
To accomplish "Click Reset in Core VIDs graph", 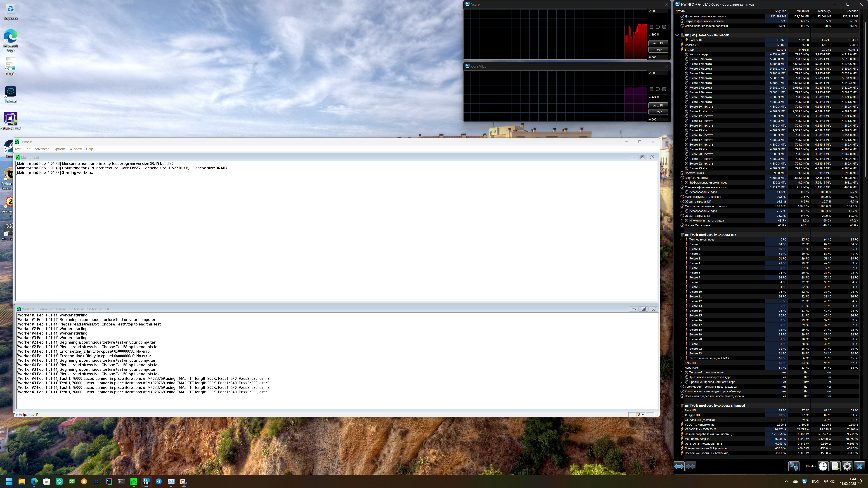I will pyautogui.click(x=658, y=112).
